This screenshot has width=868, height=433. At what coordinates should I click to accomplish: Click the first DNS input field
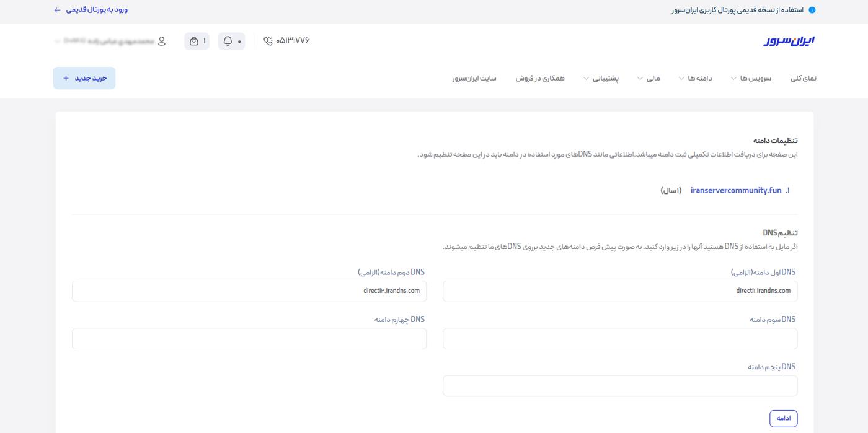pos(620,291)
